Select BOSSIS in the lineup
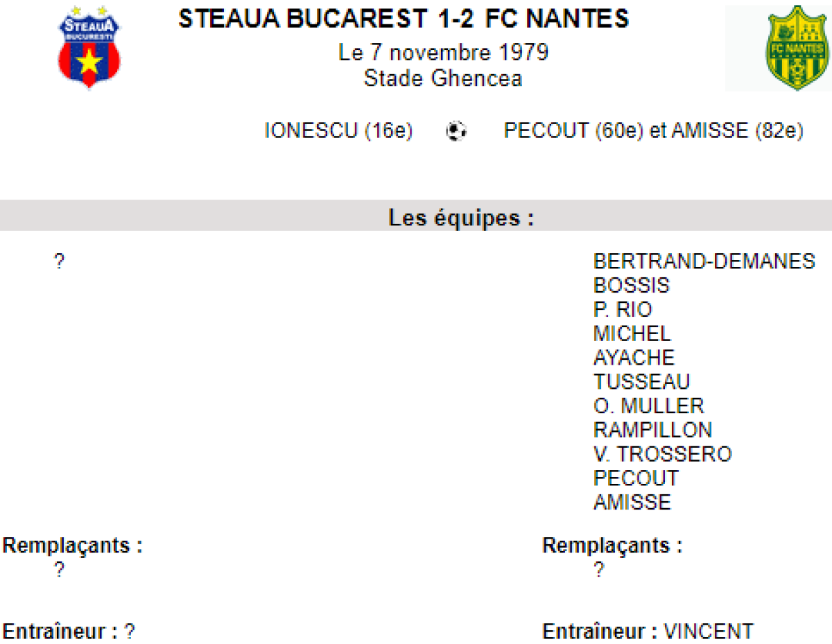This screenshot has height=644, width=832. pos(632,286)
